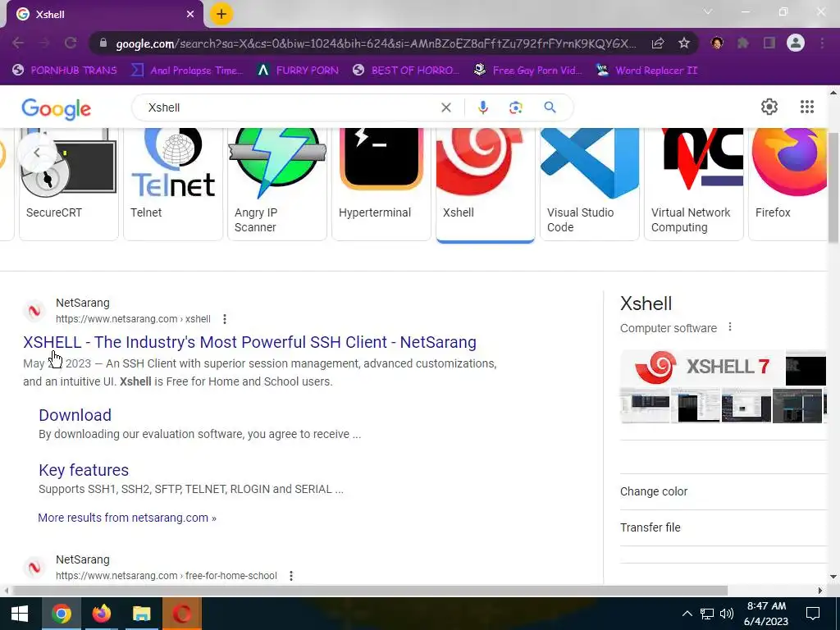Click in the Google search box
Image resolution: width=840 pixels, height=630 pixels.
click(290, 107)
